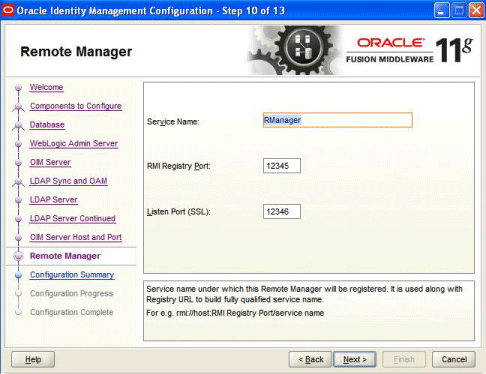The height and width of the screenshot is (374, 486).
Task: Click the Listen Port (SSL) label
Action: pos(178,212)
